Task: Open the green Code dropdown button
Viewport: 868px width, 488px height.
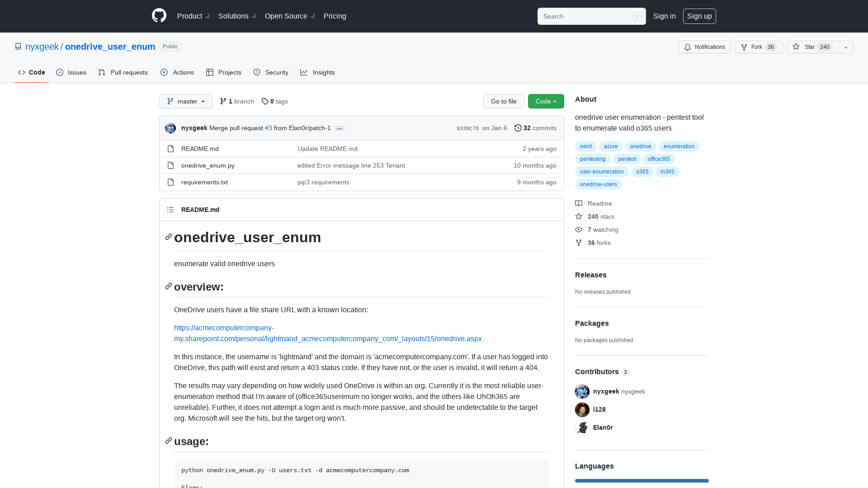Action: (546, 101)
